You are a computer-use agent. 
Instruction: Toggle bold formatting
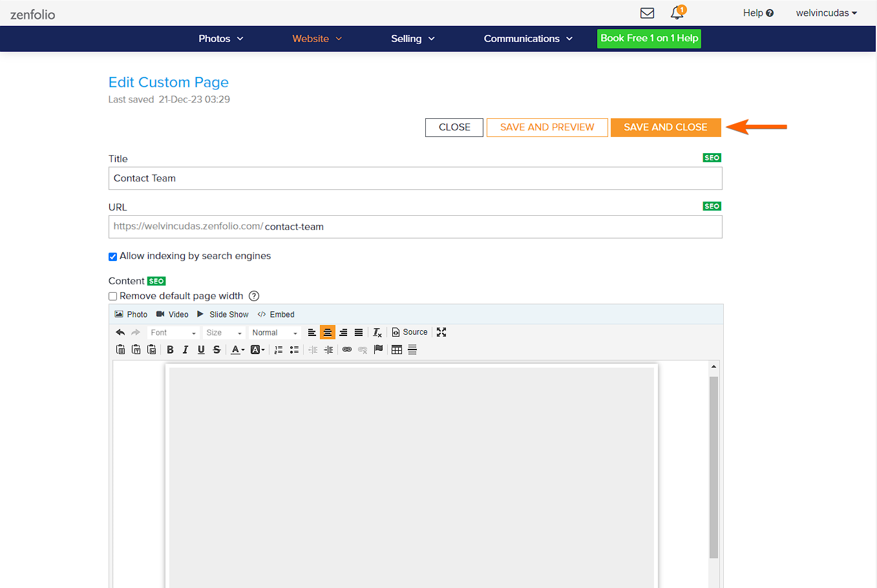(x=170, y=350)
